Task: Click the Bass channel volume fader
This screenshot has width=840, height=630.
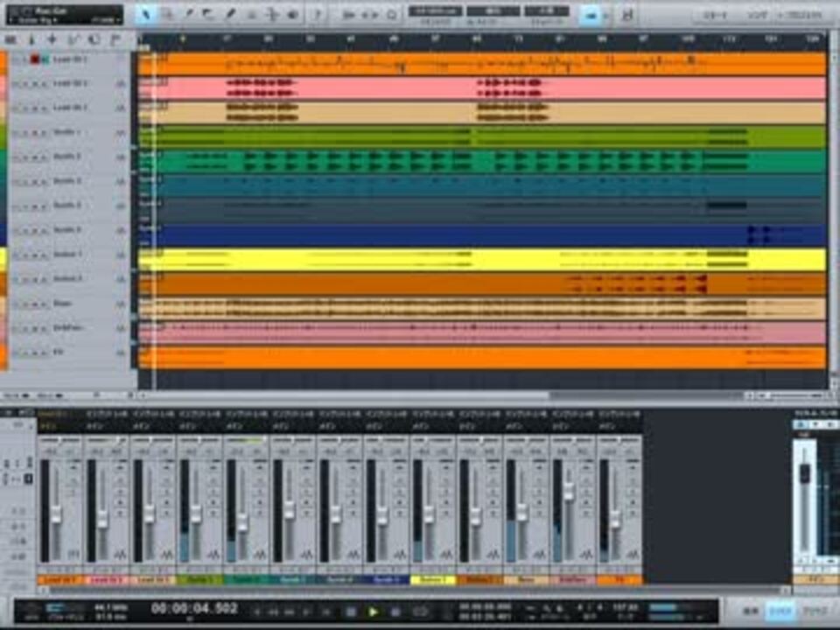Action: [x=522, y=513]
